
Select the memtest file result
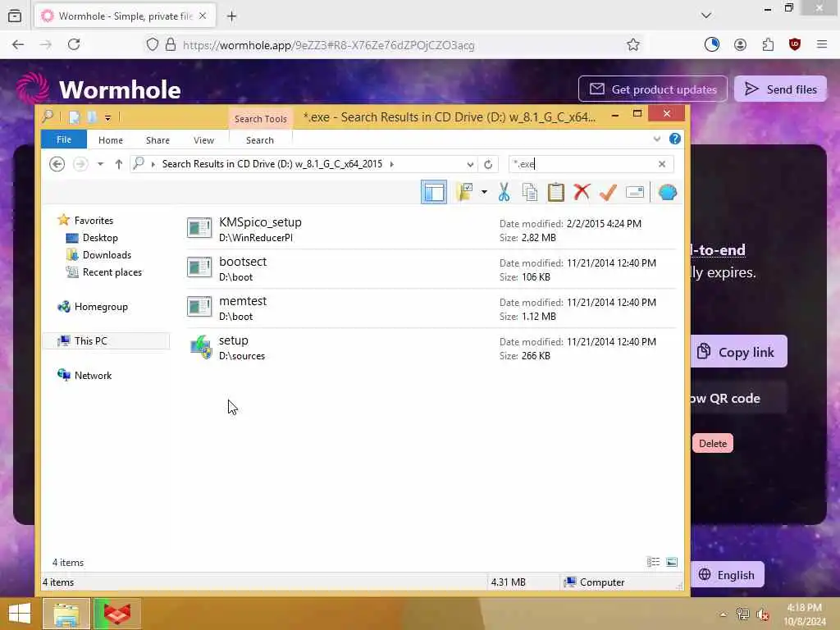point(431,308)
